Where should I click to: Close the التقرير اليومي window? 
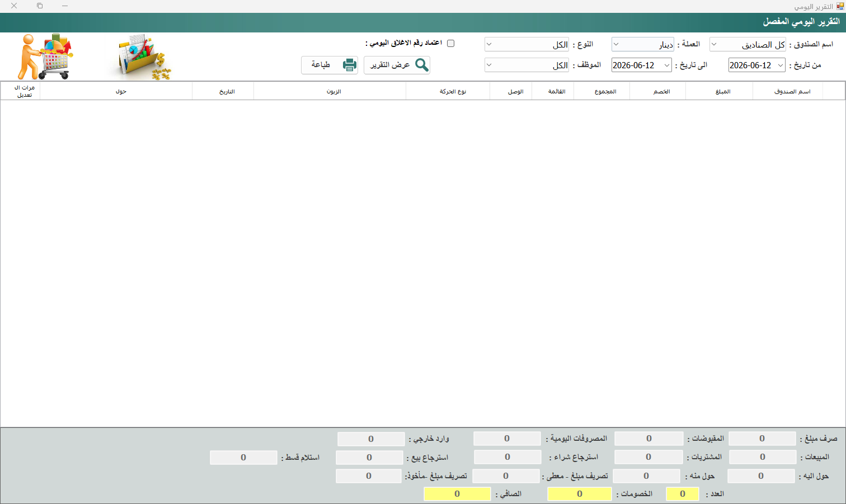[x=14, y=6]
